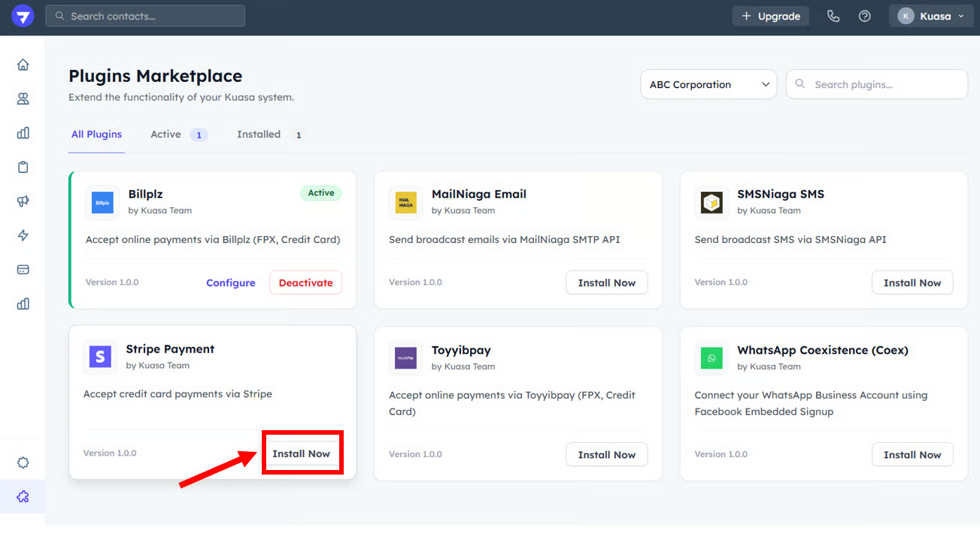Open Contacts people icon in sidebar
This screenshot has width=980, height=537.
(x=23, y=99)
